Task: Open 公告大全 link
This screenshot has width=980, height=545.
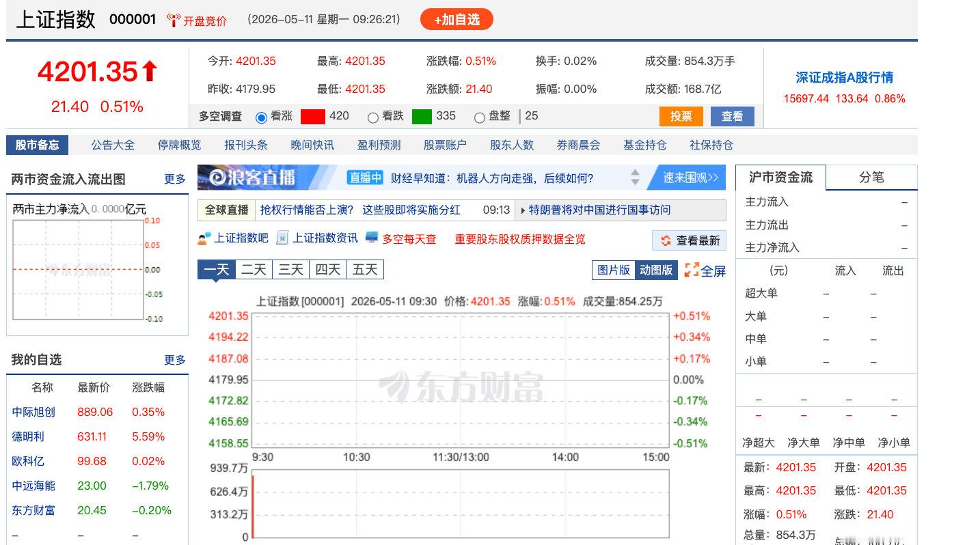Action: pos(113,145)
